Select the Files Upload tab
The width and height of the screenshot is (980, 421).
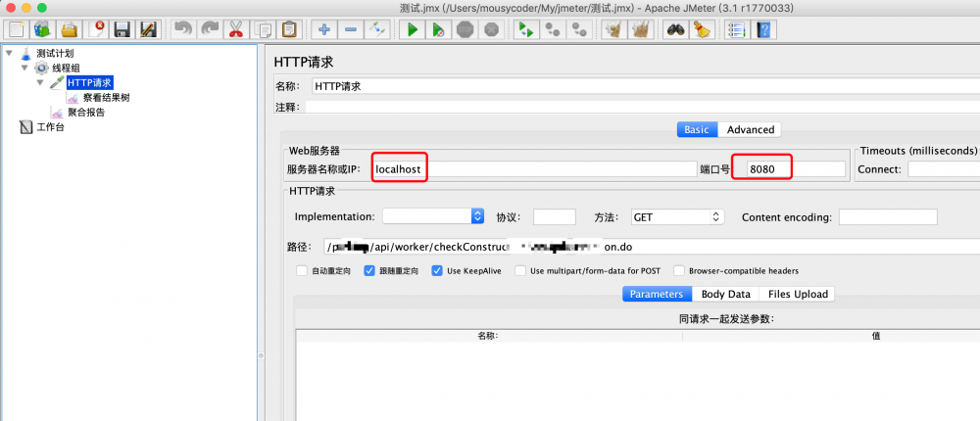point(798,294)
